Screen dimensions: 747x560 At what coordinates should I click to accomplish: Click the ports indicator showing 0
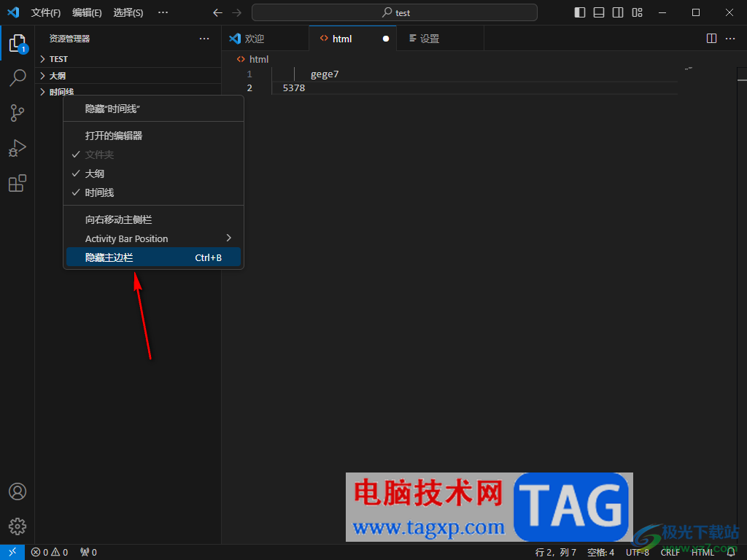[x=88, y=552]
